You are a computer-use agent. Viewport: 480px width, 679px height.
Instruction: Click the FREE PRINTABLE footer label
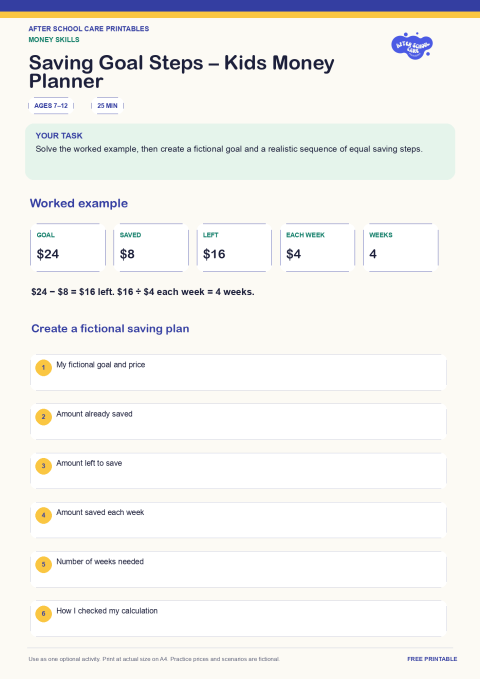point(432,659)
